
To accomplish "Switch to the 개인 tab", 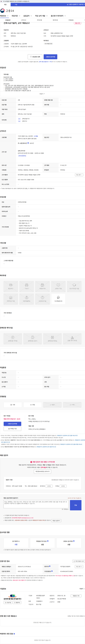I will [x=5, y=4].
